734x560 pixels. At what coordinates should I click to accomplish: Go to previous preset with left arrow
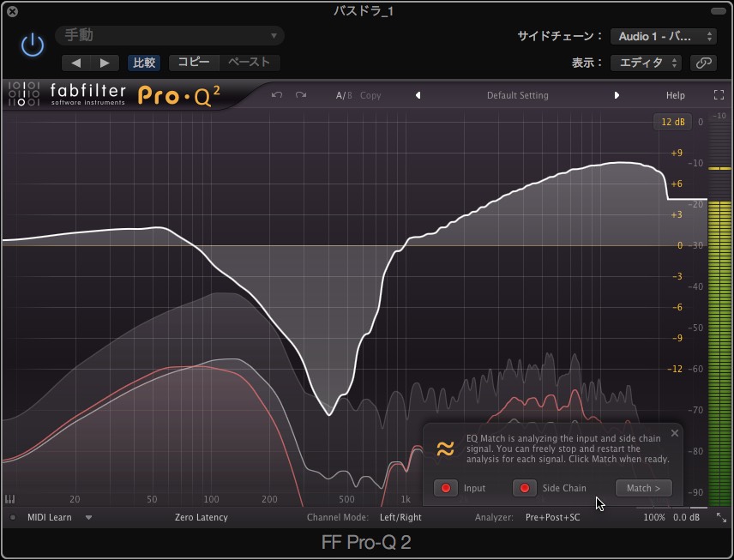click(x=75, y=63)
